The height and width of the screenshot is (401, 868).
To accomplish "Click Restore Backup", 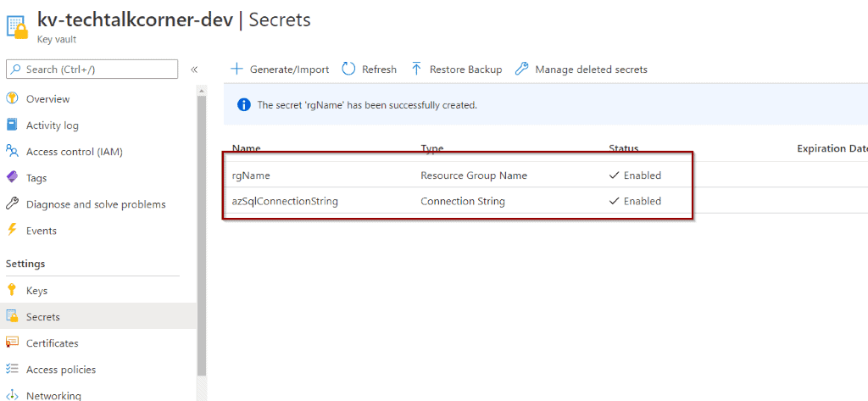I will click(457, 70).
